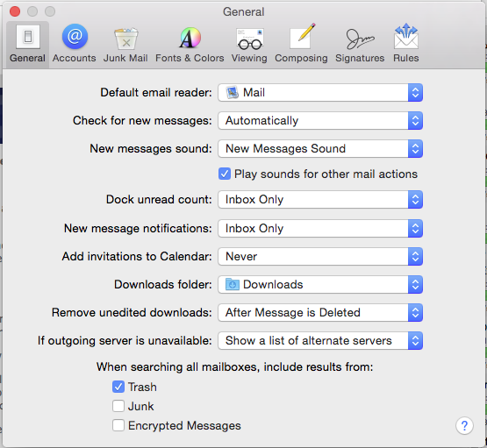Open the Dock unread count dropdown

[x=320, y=199]
